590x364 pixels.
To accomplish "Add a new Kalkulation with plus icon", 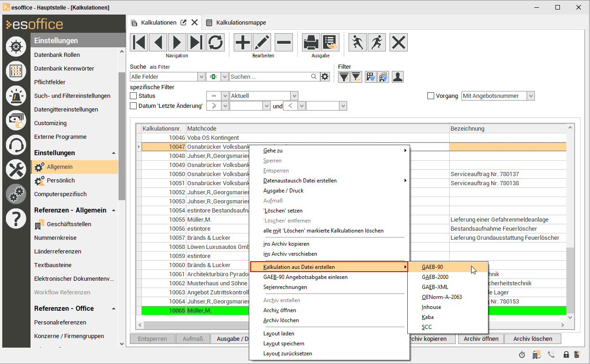I will (x=243, y=43).
